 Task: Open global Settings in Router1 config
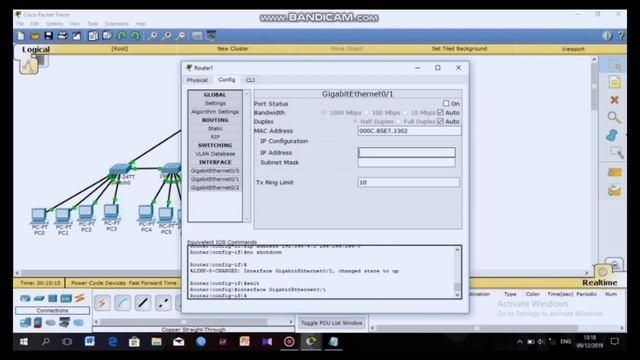215,103
